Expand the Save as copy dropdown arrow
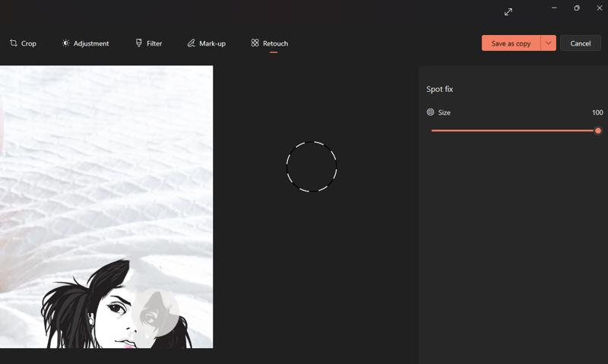The width and height of the screenshot is (608, 364). [x=548, y=43]
